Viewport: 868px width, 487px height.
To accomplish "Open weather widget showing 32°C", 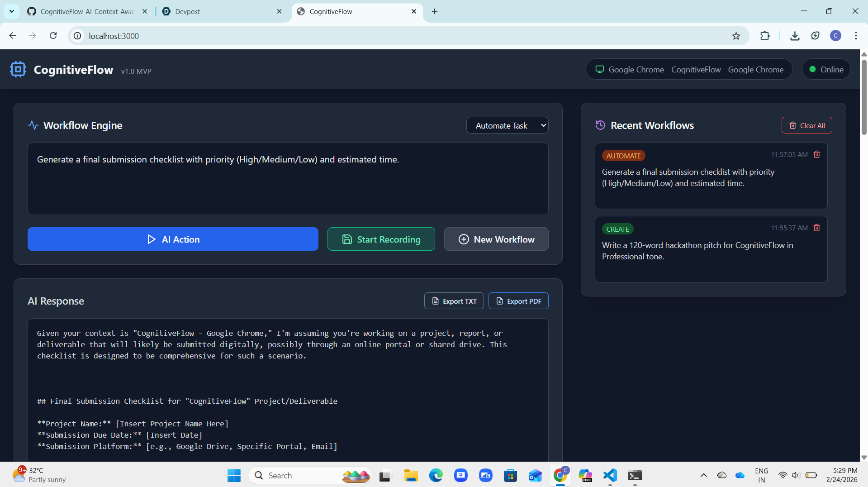I will click(40, 475).
